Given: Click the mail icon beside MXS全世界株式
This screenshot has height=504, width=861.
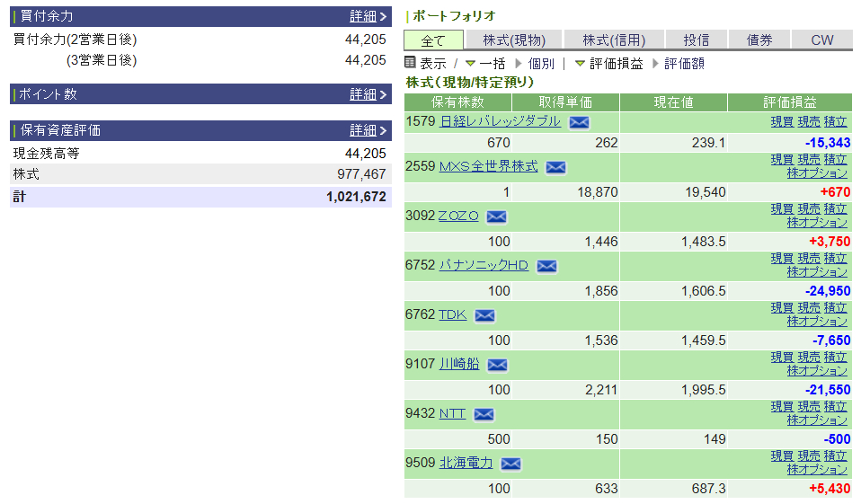Looking at the screenshot, I should [555, 167].
